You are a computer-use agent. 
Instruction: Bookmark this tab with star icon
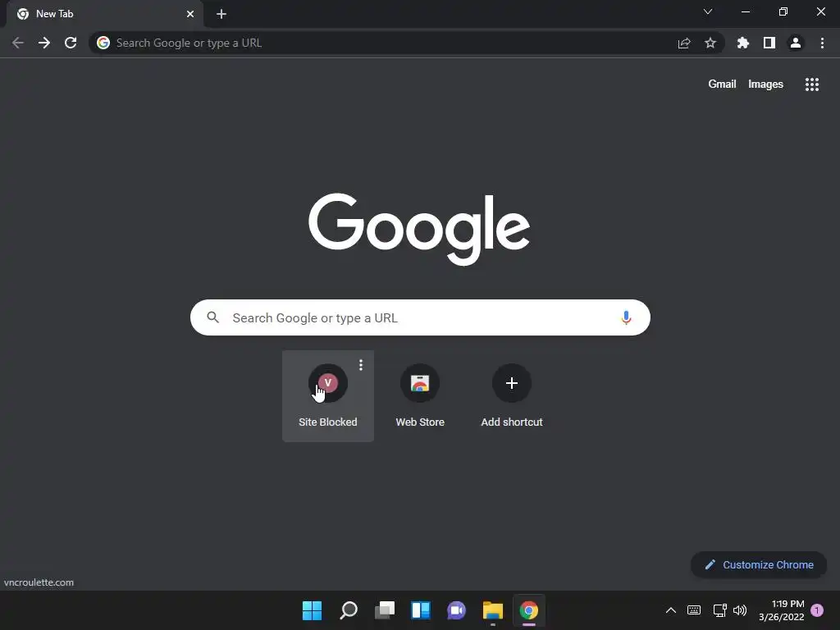click(710, 43)
